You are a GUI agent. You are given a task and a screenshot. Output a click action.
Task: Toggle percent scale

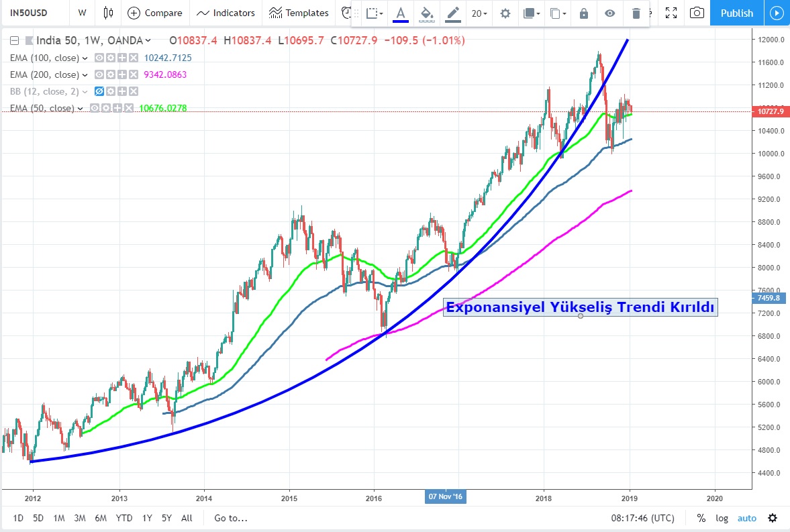click(701, 518)
